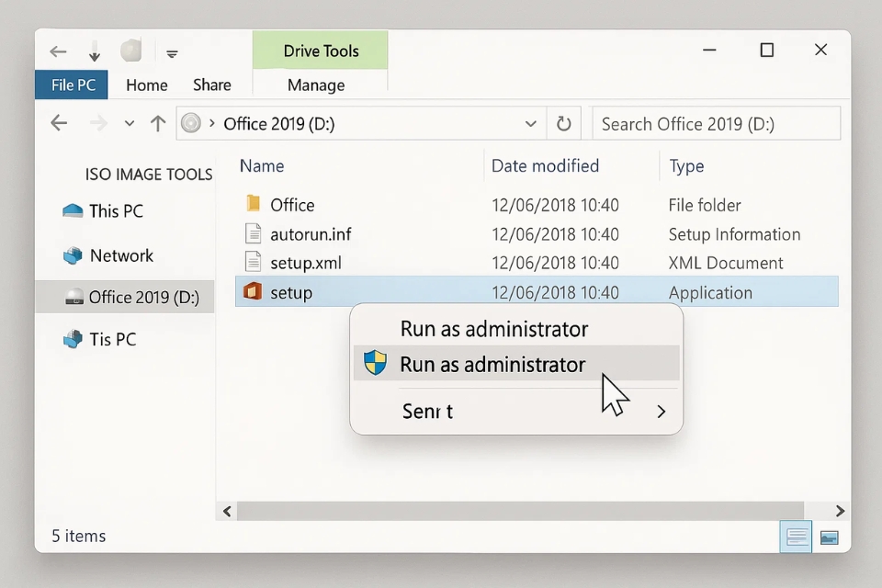
Task: Click the disc icon in the address bar
Action: click(x=191, y=123)
